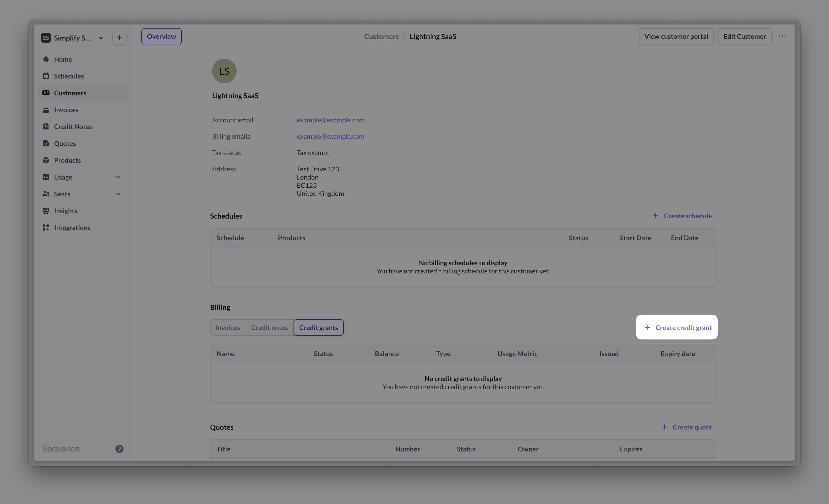Click the SS workspace logo badge

(46, 38)
